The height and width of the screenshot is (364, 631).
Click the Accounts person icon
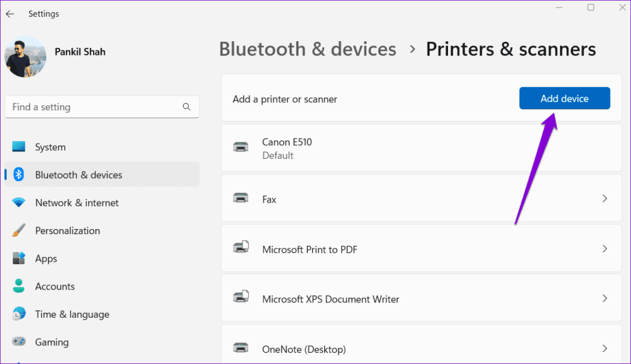[18, 286]
